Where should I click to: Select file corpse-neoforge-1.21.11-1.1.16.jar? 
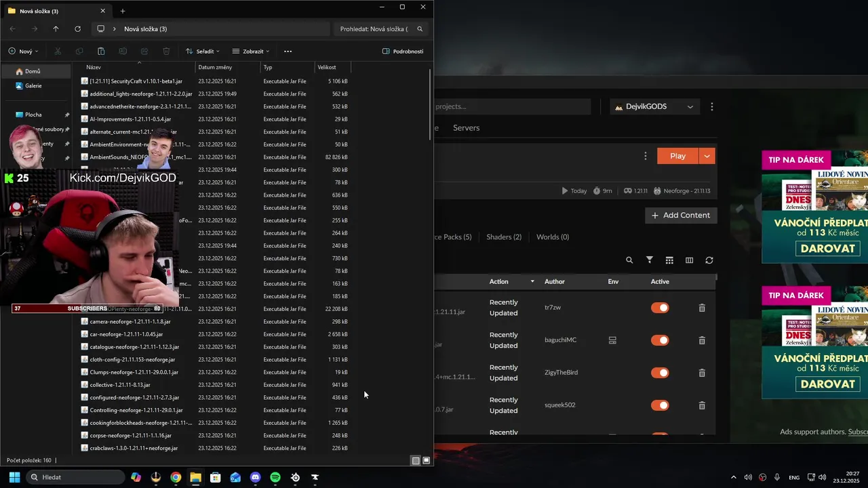point(130,436)
